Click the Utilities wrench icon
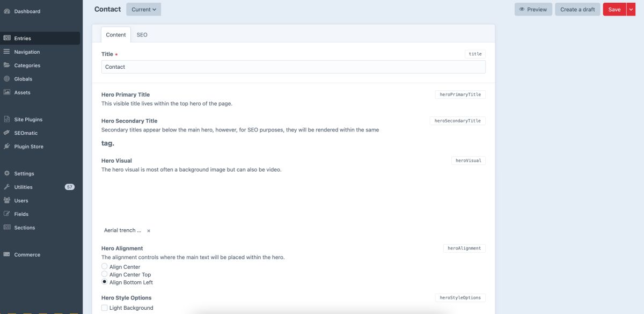 pos(7,187)
